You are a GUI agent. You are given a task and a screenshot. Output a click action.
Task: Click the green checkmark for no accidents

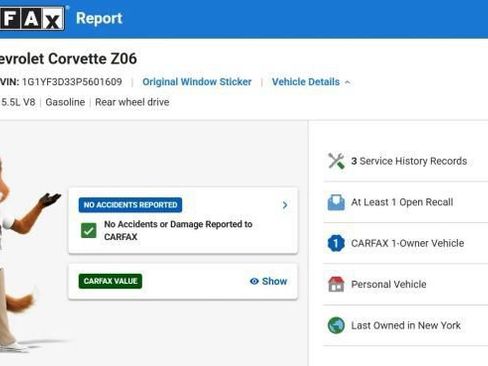point(89,230)
